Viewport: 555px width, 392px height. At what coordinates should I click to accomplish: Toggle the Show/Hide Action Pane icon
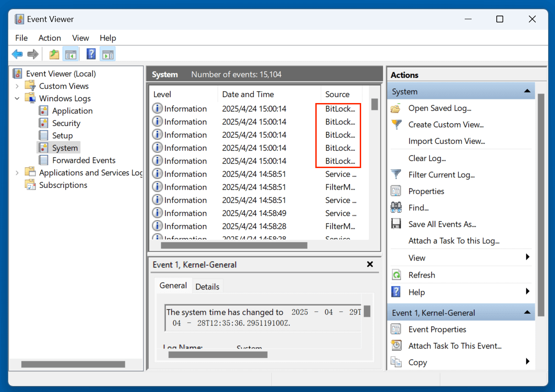click(108, 54)
